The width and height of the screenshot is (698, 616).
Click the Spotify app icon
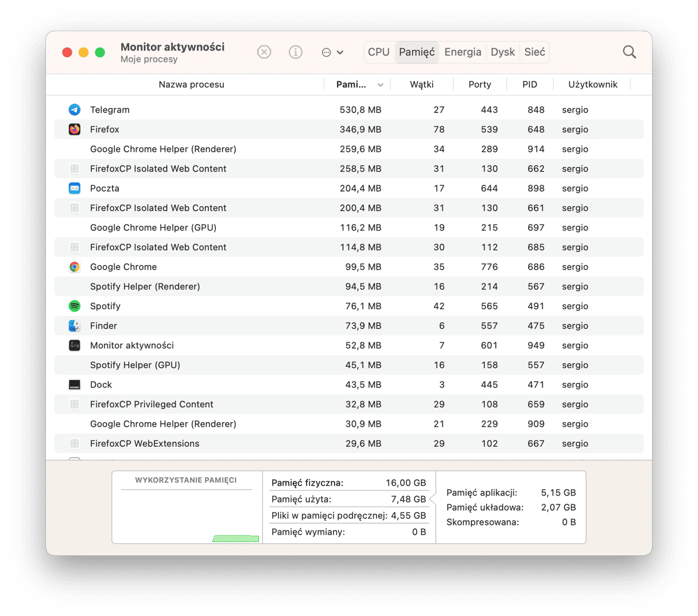pyautogui.click(x=75, y=306)
